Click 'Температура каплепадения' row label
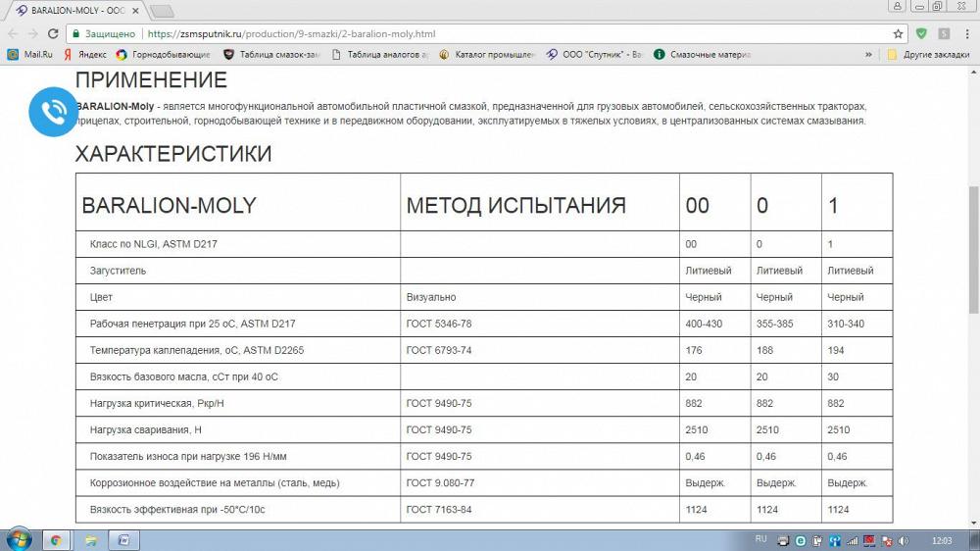The image size is (980, 551). (x=196, y=350)
